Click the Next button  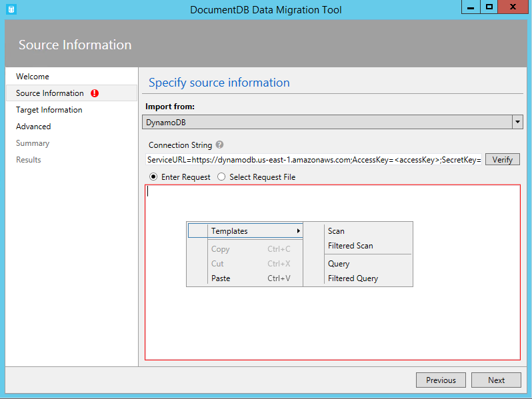click(x=496, y=380)
